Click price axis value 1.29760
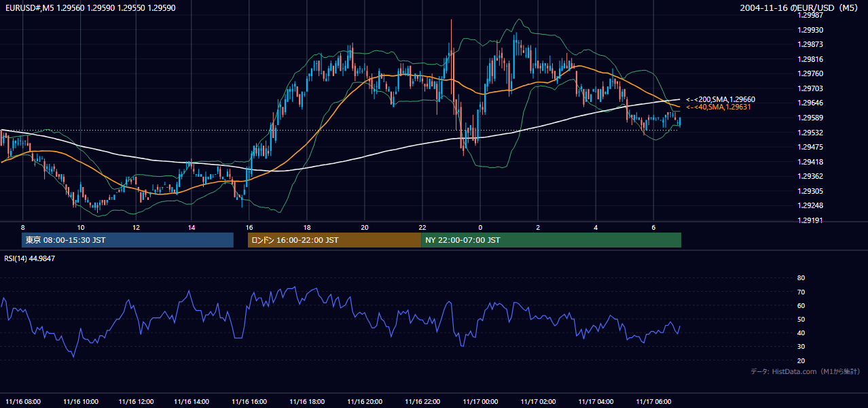Image resolution: width=868 pixels, height=408 pixels. (811, 73)
